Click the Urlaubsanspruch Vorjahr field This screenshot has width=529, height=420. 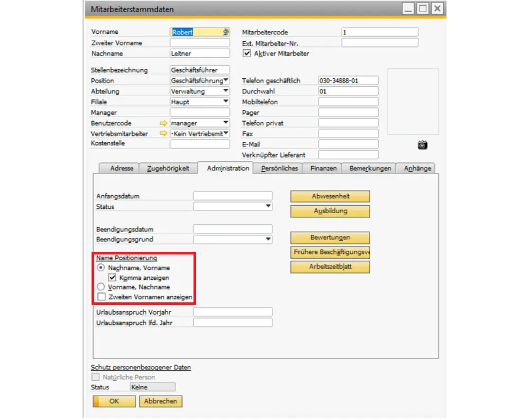point(233,312)
